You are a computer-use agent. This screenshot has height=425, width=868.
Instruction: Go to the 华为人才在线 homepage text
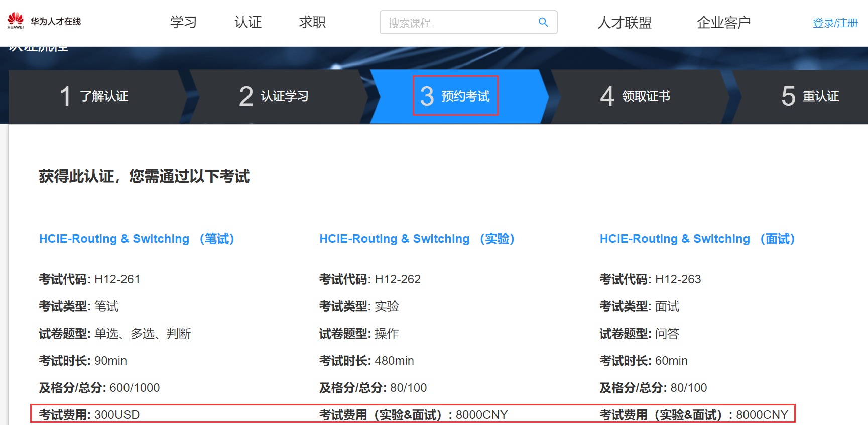click(56, 21)
